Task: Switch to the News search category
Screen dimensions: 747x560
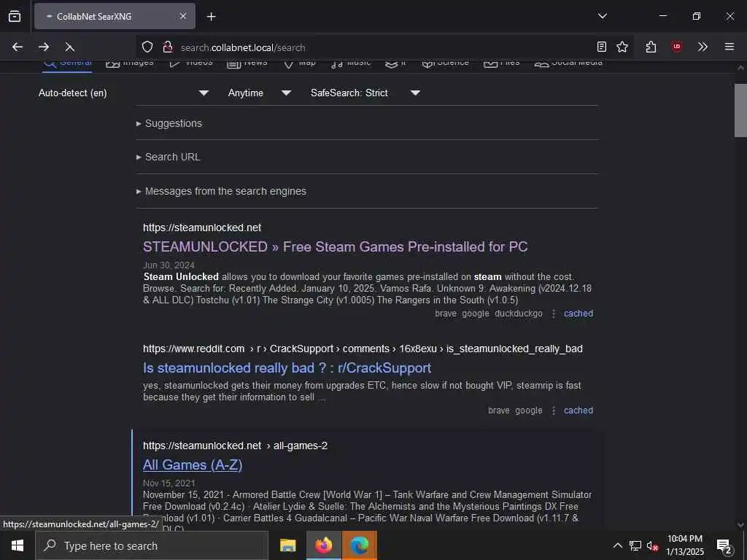Action: click(247, 63)
